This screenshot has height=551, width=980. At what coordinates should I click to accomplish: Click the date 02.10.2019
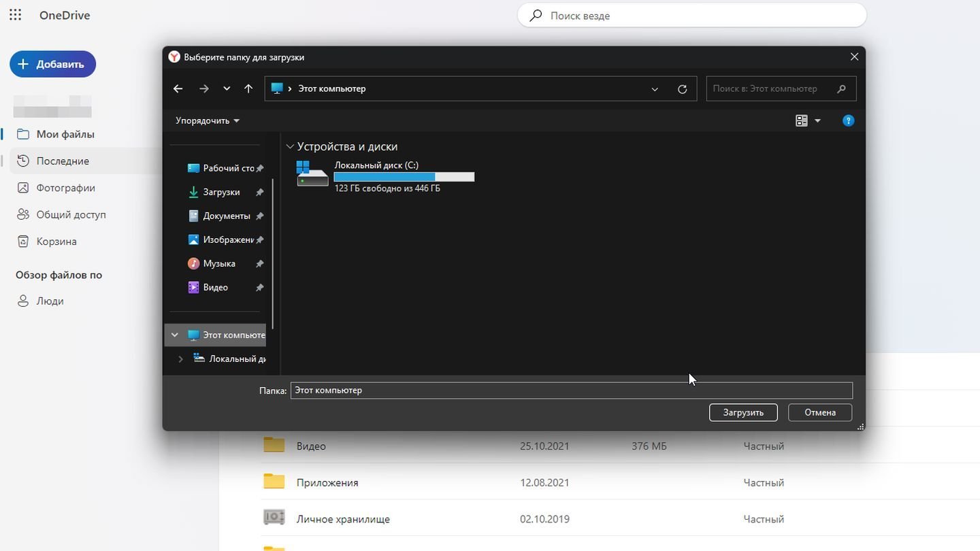click(x=544, y=519)
